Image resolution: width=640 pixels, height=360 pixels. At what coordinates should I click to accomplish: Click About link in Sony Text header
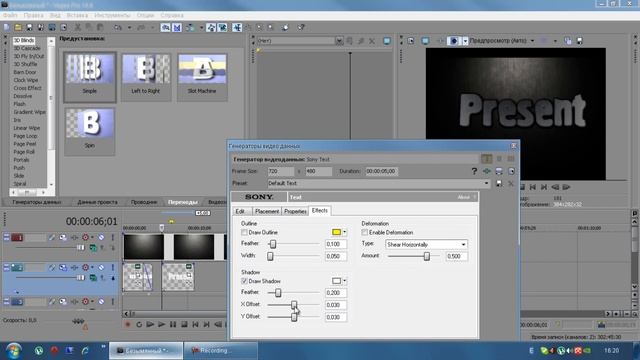click(x=463, y=197)
